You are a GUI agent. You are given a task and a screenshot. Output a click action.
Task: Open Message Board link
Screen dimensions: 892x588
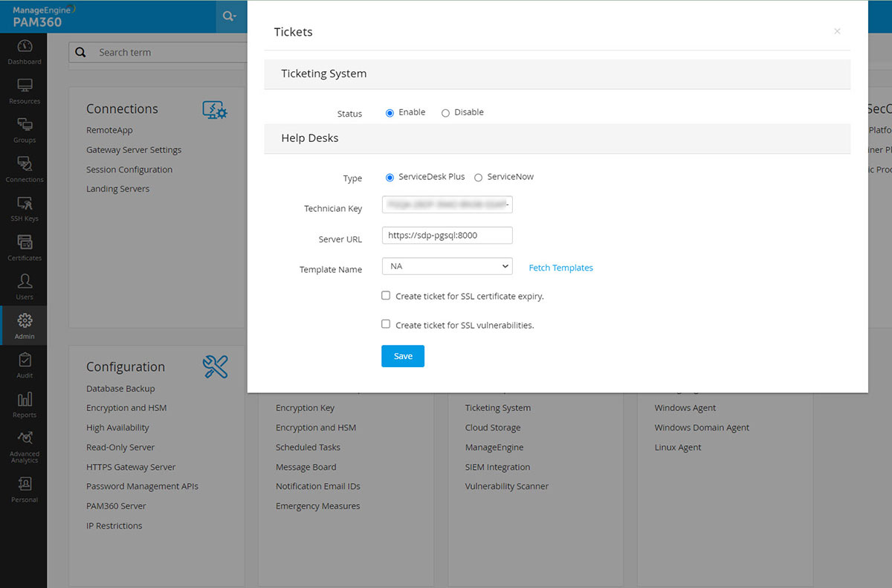pyautogui.click(x=306, y=467)
